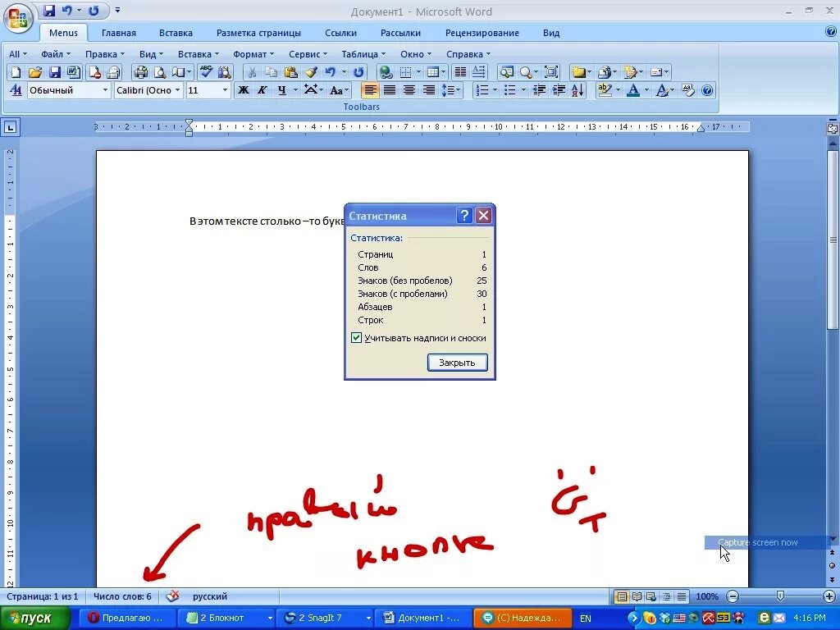Screen dimensions: 840x630
Task: Click the quick styles AA icon
Action: point(16,90)
